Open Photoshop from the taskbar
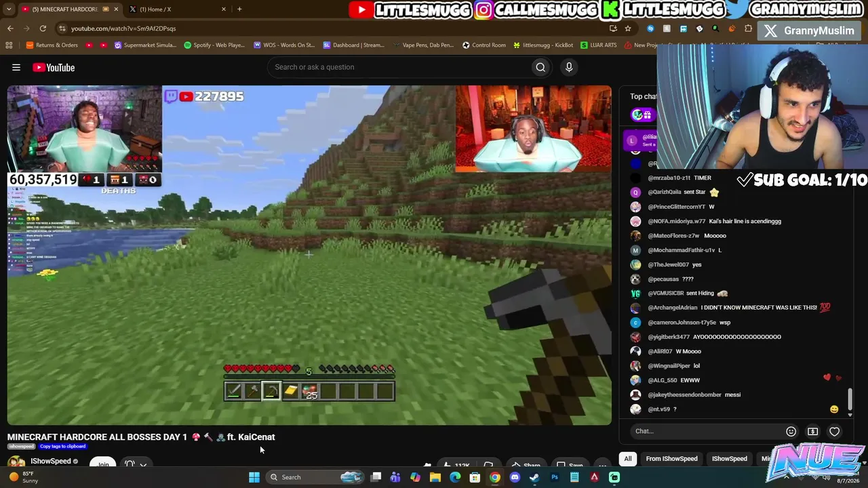Screen dimensions: 868x488 (555, 477)
